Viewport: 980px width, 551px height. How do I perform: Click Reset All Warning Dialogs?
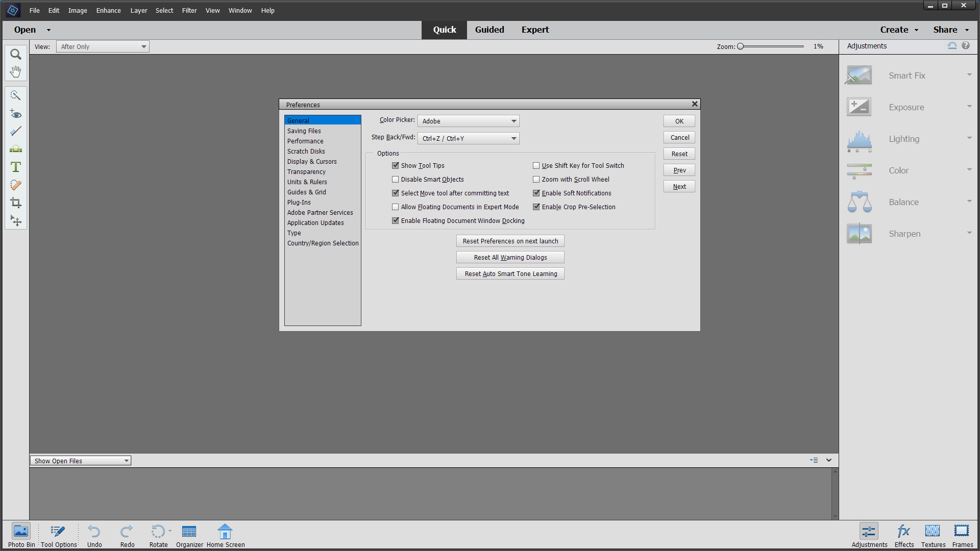[510, 257]
